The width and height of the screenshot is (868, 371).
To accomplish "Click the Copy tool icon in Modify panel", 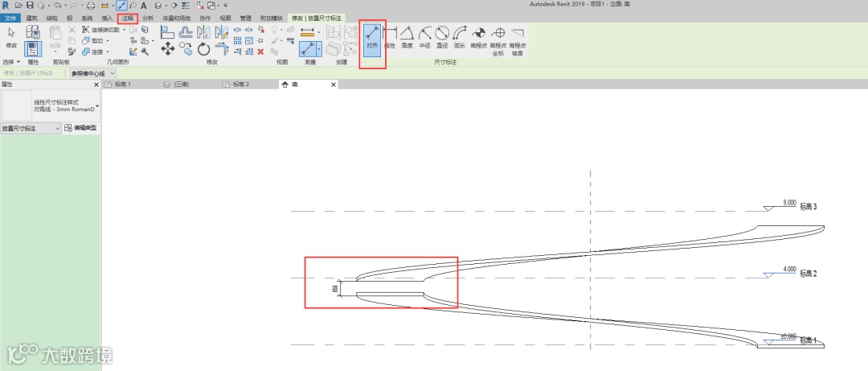I will click(x=186, y=50).
